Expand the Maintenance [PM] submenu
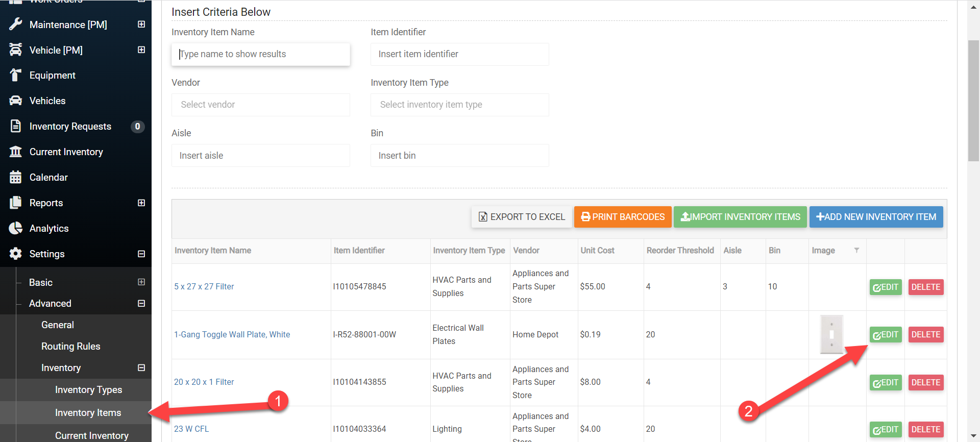The height and width of the screenshot is (442, 980). (x=141, y=24)
